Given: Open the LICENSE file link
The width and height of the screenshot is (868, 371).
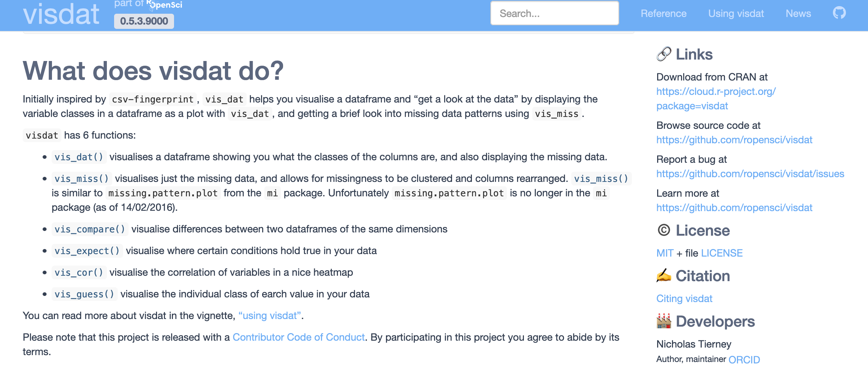Looking at the screenshot, I should point(721,253).
